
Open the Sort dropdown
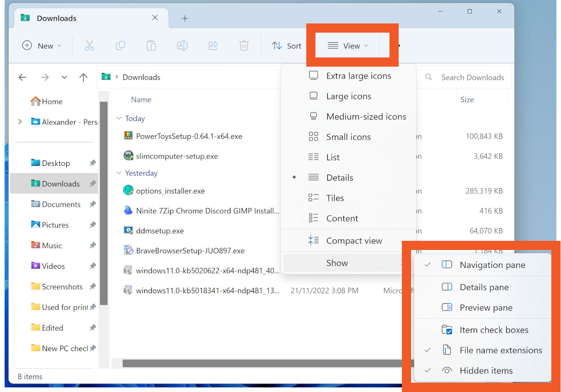pyautogui.click(x=287, y=45)
